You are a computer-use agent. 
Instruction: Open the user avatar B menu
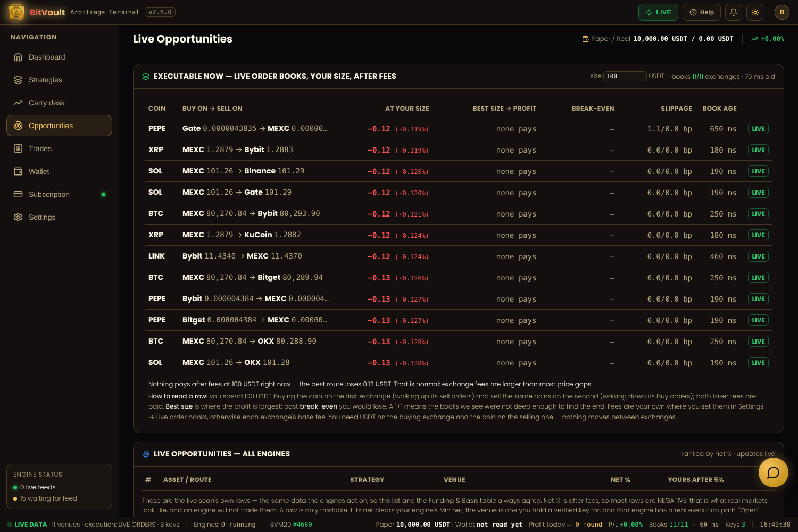point(782,12)
